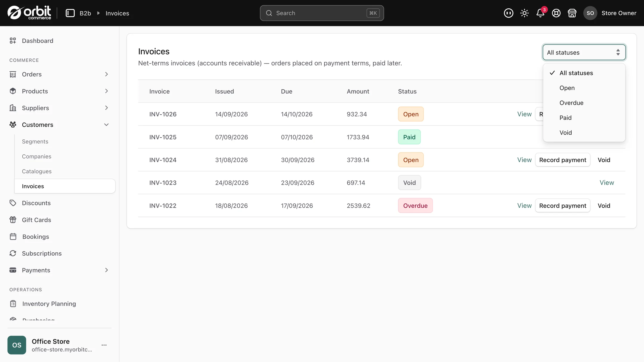Record payment for INV-1024
This screenshot has height=362, width=644.
[563, 160]
